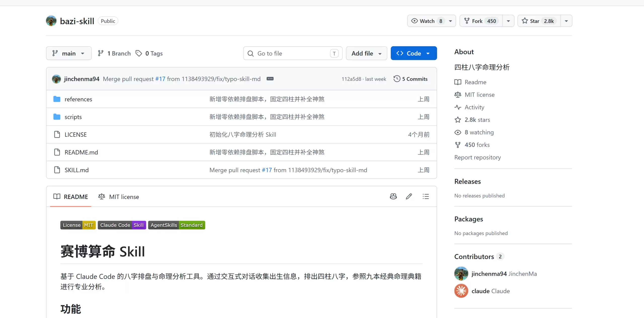Click Report repository
The height and width of the screenshot is (318, 644).
tap(477, 157)
